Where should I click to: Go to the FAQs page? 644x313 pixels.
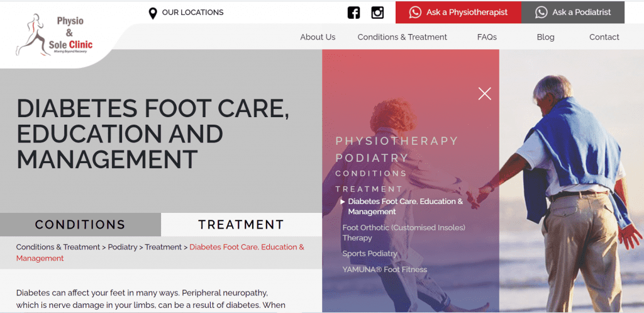click(x=487, y=37)
